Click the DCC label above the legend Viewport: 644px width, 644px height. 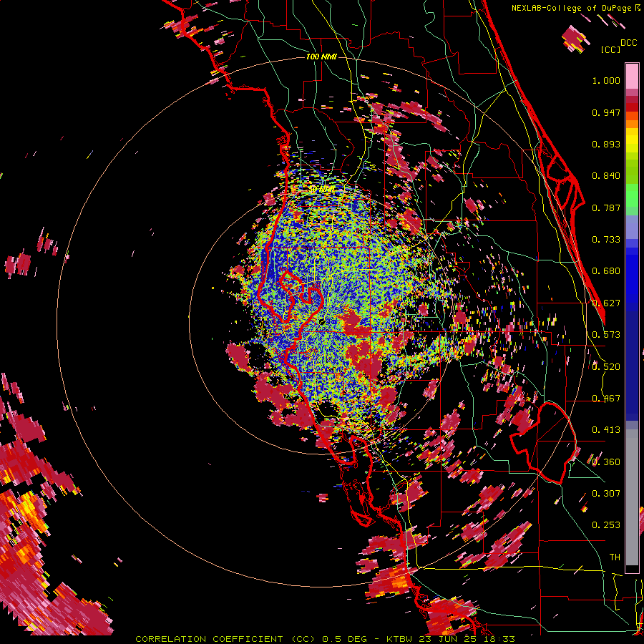629,43
